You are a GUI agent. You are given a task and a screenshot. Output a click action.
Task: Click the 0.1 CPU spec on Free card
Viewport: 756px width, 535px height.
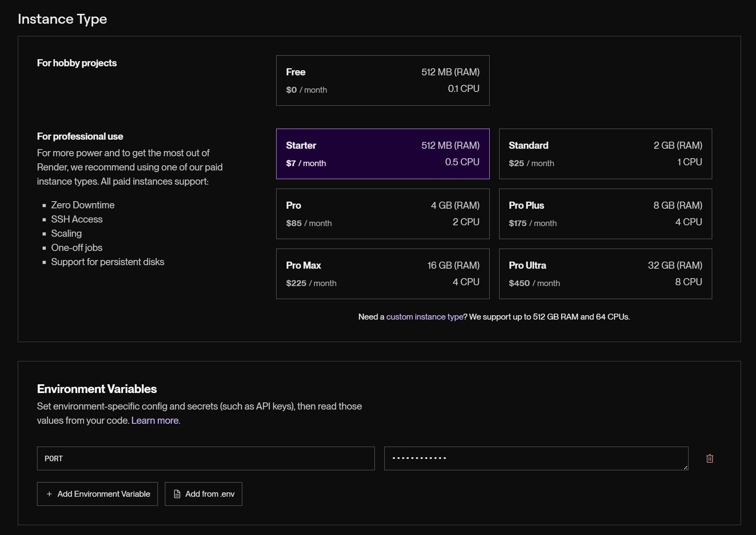click(463, 89)
